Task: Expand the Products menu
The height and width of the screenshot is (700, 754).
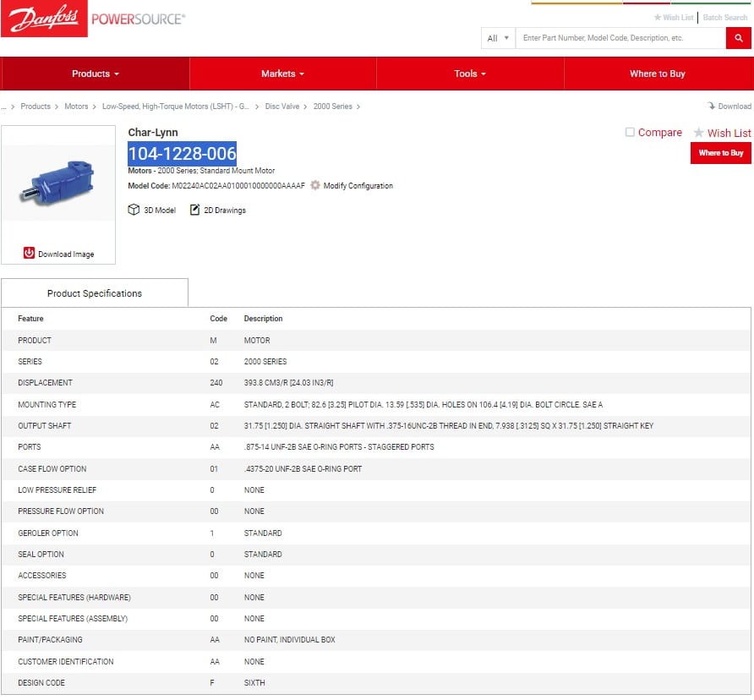Action: click(x=96, y=74)
